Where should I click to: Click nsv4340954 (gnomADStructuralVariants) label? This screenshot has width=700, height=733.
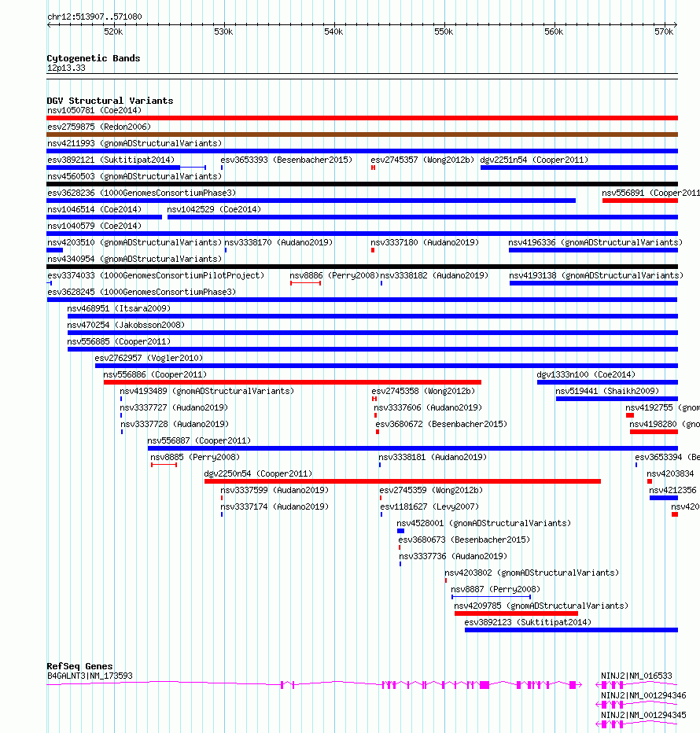pos(134,259)
